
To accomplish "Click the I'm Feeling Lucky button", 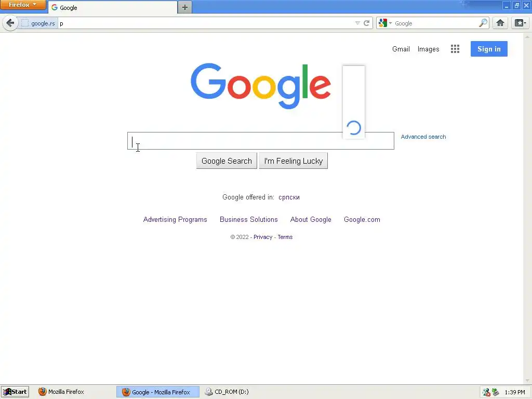I will 294,161.
